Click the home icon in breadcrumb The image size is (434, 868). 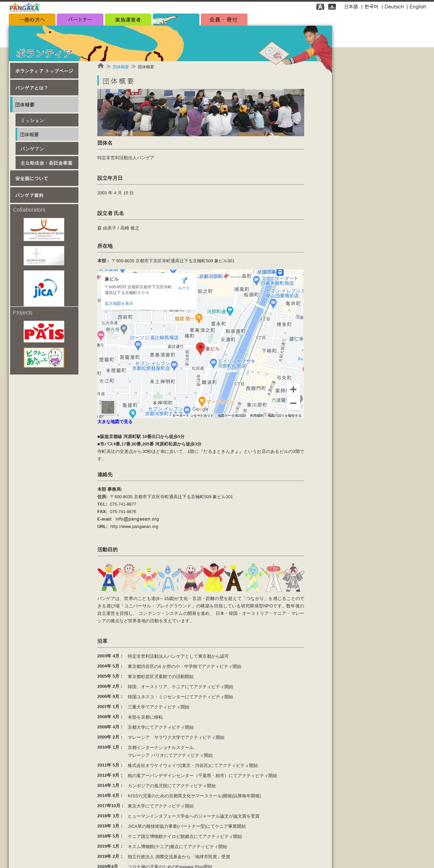click(x=101, y=66)
